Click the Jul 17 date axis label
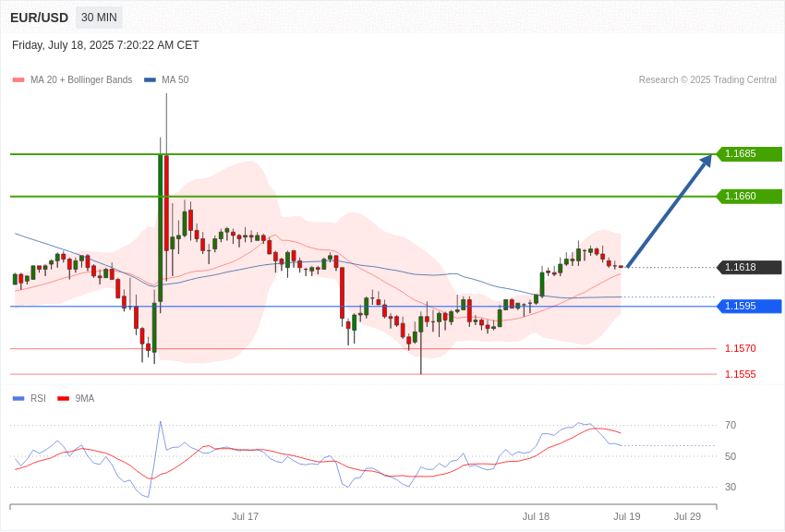The width and height of the screenshot is (785, 532). click(246, 516)
